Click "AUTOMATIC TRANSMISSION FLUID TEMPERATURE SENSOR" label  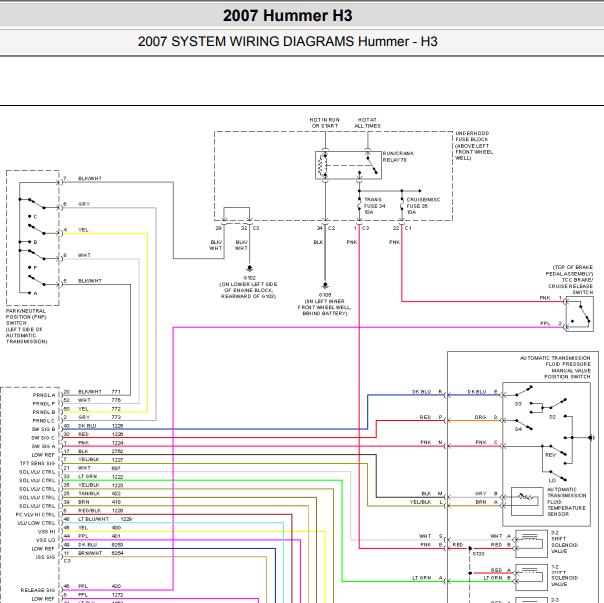[566, 501]
